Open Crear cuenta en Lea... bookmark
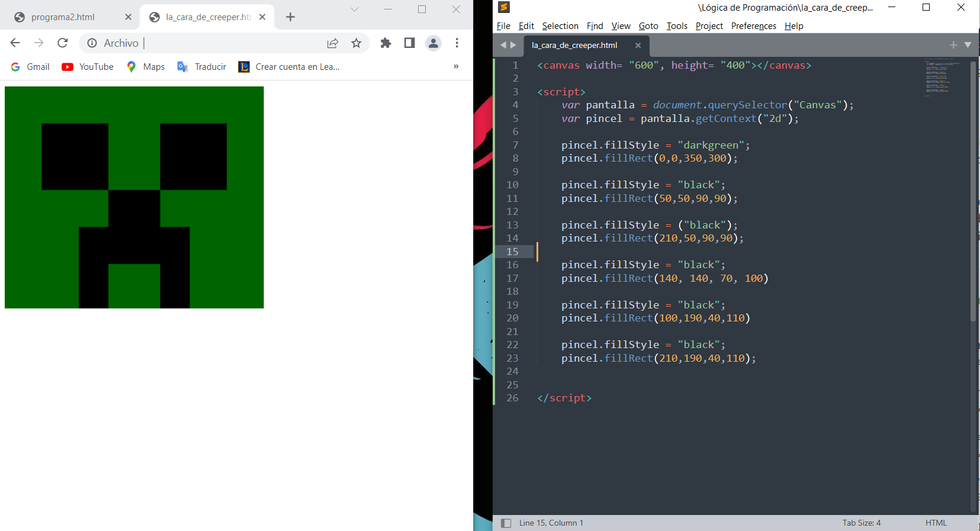The height and width of the screenshot is (531, 980). [289, 67]
